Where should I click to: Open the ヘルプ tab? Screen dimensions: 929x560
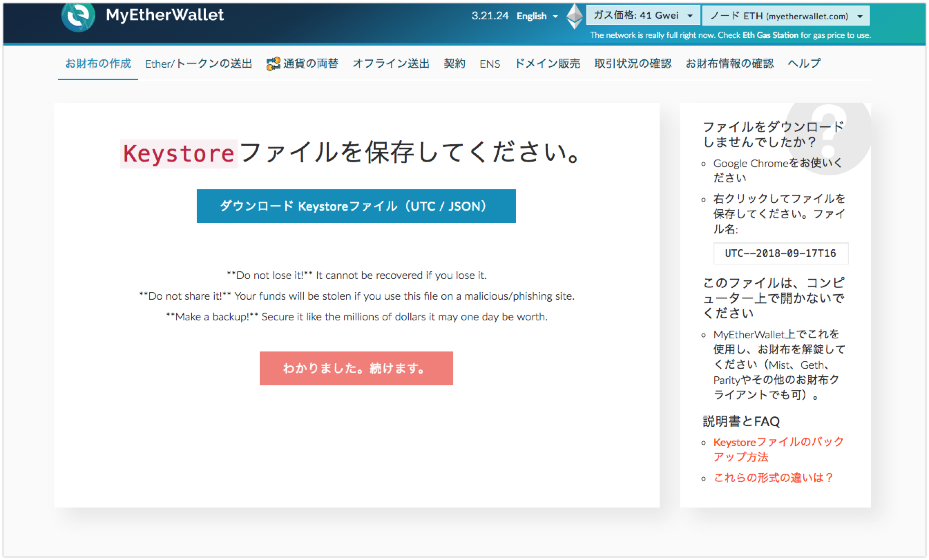pyautogui.click(x=804, y=64)
